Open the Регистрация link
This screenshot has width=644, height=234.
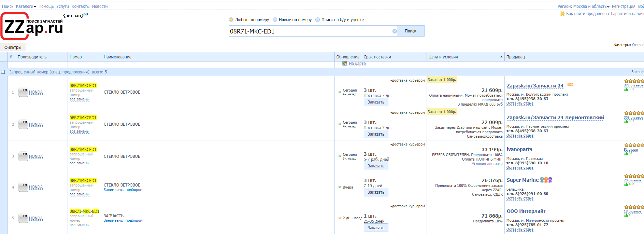[x=624, y=6]
